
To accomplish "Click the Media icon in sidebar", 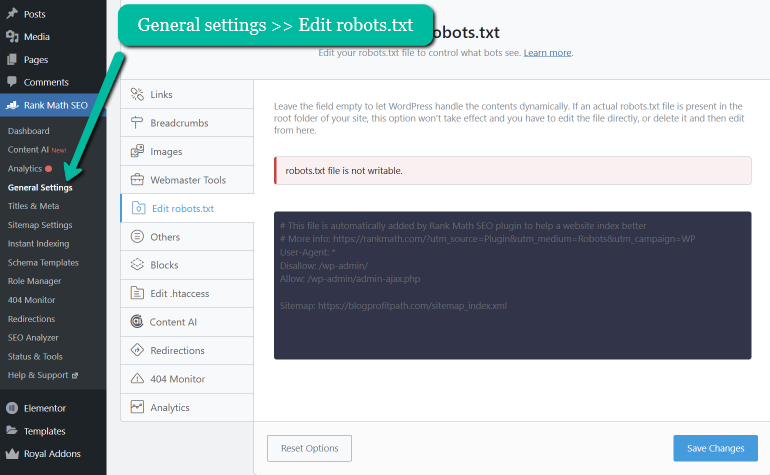I will point(12,36).
